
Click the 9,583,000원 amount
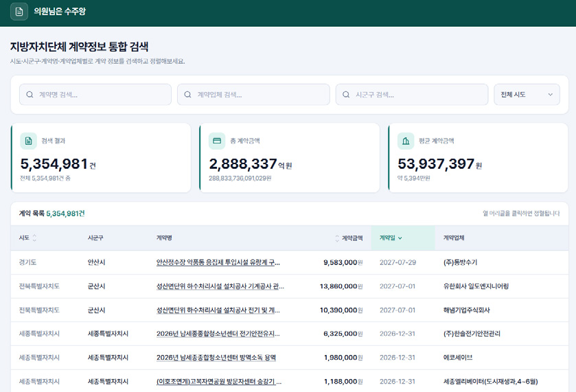coord(343,262)
